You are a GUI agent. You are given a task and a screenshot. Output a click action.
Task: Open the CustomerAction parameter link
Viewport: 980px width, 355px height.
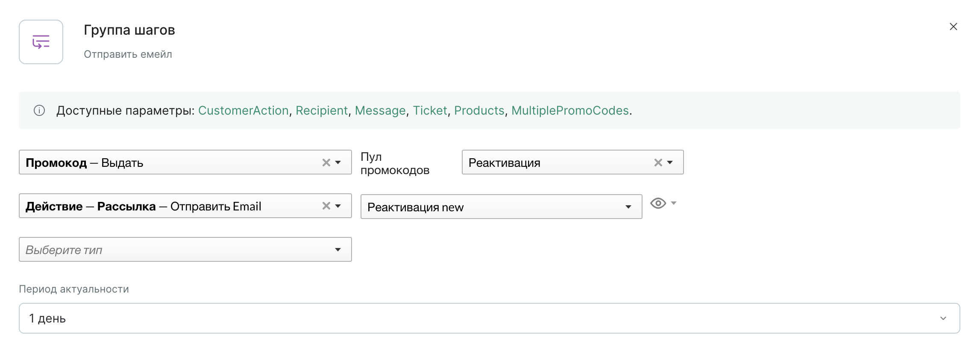(244, 110)
